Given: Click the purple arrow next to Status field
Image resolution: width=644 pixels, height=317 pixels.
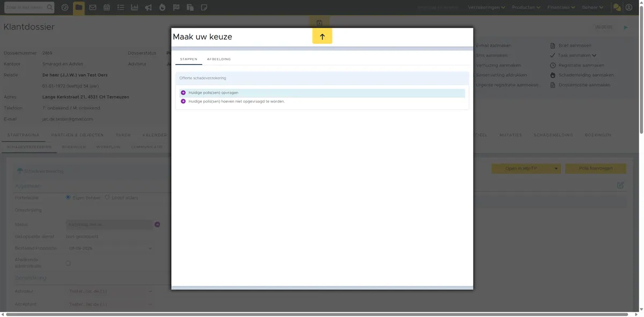Looking at the screenshot, I should point(157,225).
